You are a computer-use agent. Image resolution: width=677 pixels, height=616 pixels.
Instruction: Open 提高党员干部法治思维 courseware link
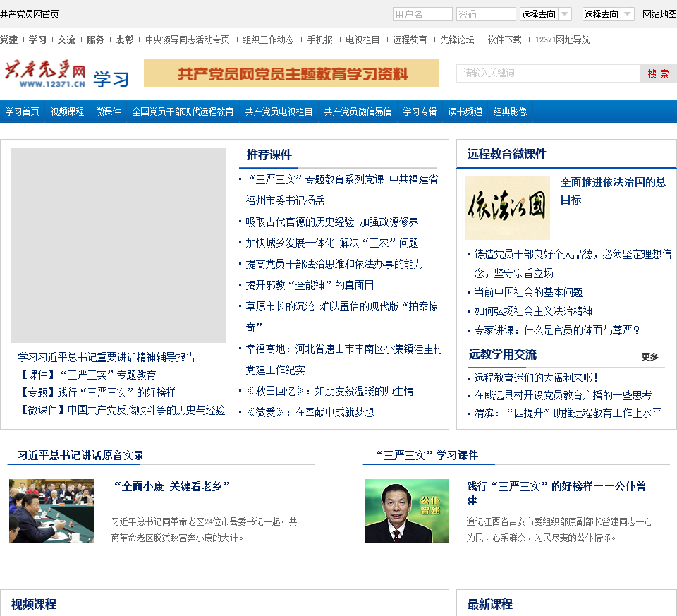click(x=334, y=265)
